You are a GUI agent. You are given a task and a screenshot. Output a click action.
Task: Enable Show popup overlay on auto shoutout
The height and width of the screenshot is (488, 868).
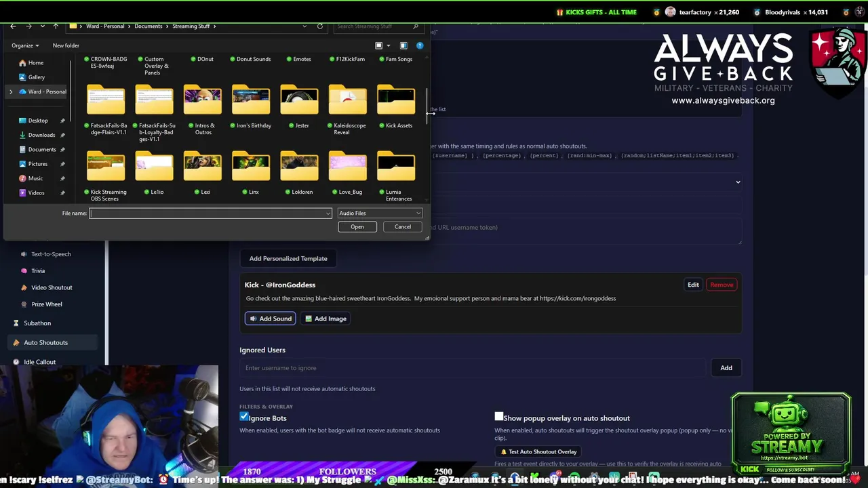[499, 417]
